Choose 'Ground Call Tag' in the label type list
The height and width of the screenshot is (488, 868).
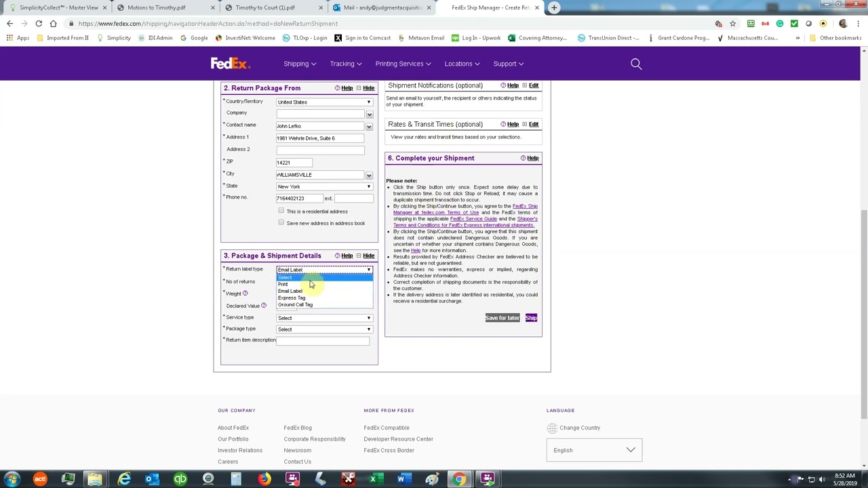coord(324,304)
